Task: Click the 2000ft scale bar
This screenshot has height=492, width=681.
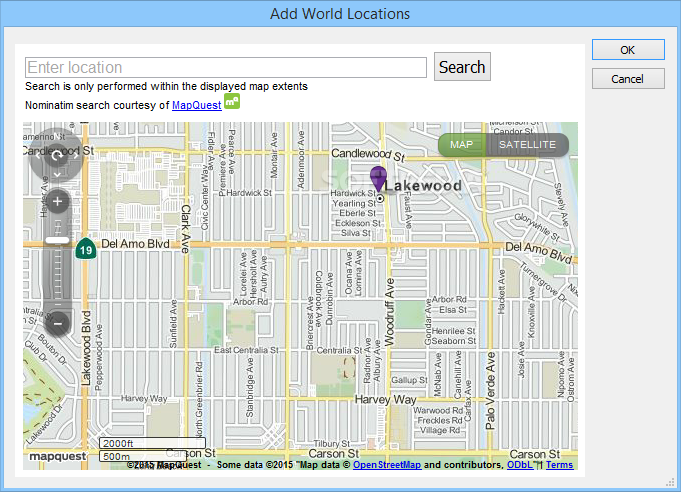Action: coord(152,443)
